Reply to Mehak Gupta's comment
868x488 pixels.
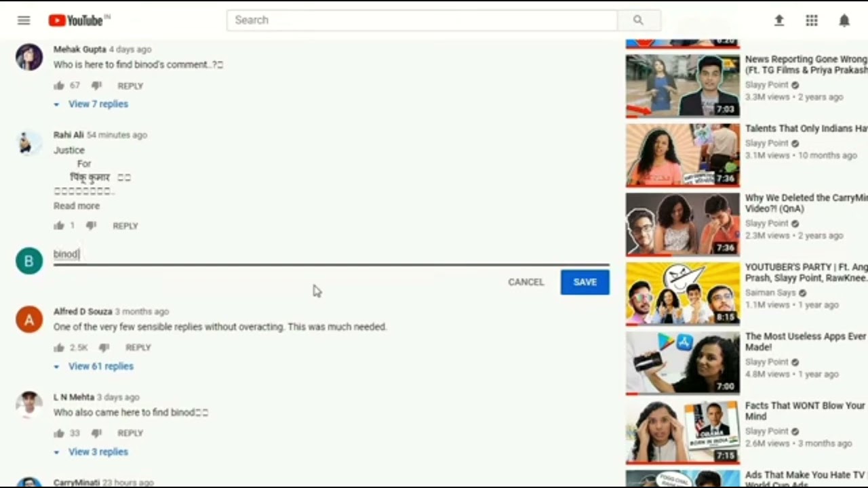130,86
